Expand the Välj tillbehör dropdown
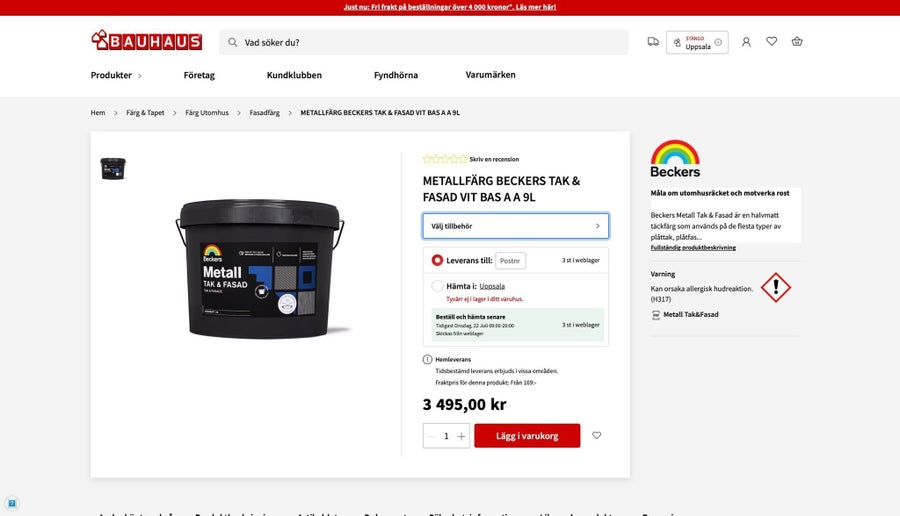The width and height of the screenshot is (900, 516). (515, 226)
